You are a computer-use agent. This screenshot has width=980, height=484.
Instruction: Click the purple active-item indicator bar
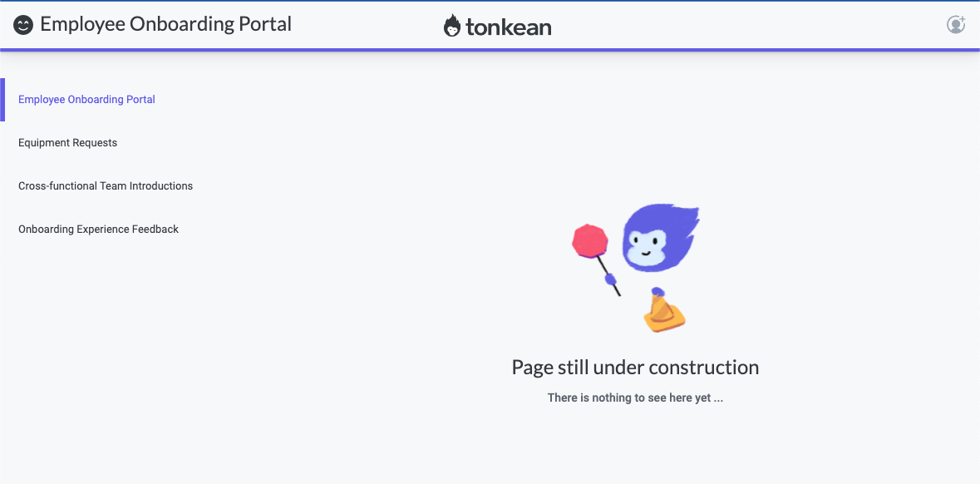point(2,99)
